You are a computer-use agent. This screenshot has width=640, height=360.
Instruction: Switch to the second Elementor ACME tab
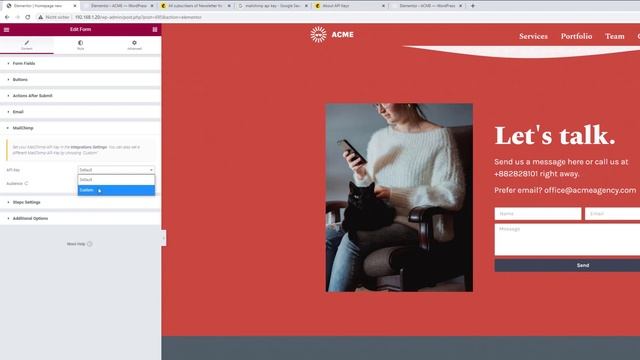tap(118, 6)
